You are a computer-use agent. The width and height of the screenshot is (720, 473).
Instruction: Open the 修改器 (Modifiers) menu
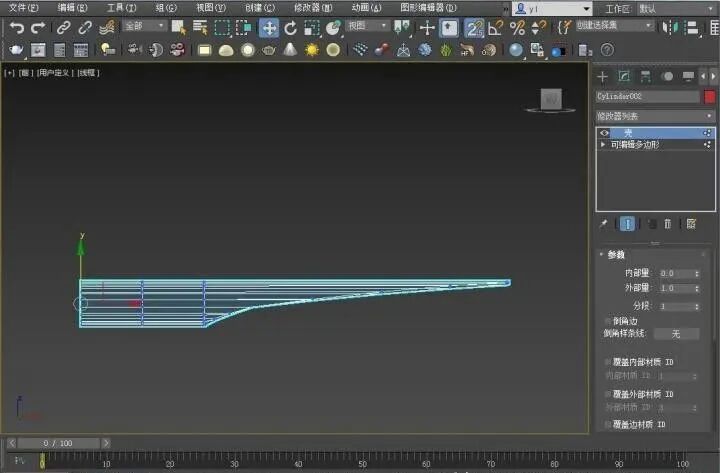pos(313,8)
